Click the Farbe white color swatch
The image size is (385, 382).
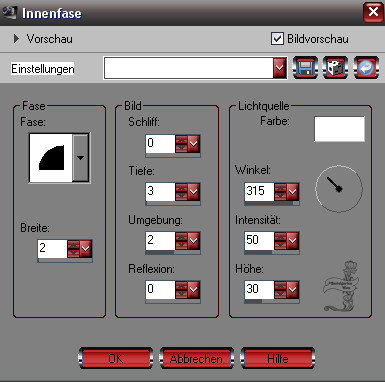[339, 129]
